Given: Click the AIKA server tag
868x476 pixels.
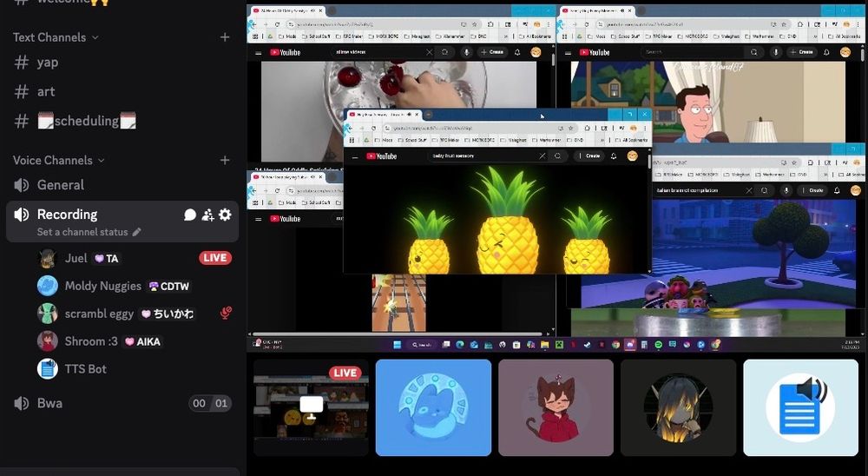Looking at the screenshot, I should pyautogui.click(x=142, y=342).
